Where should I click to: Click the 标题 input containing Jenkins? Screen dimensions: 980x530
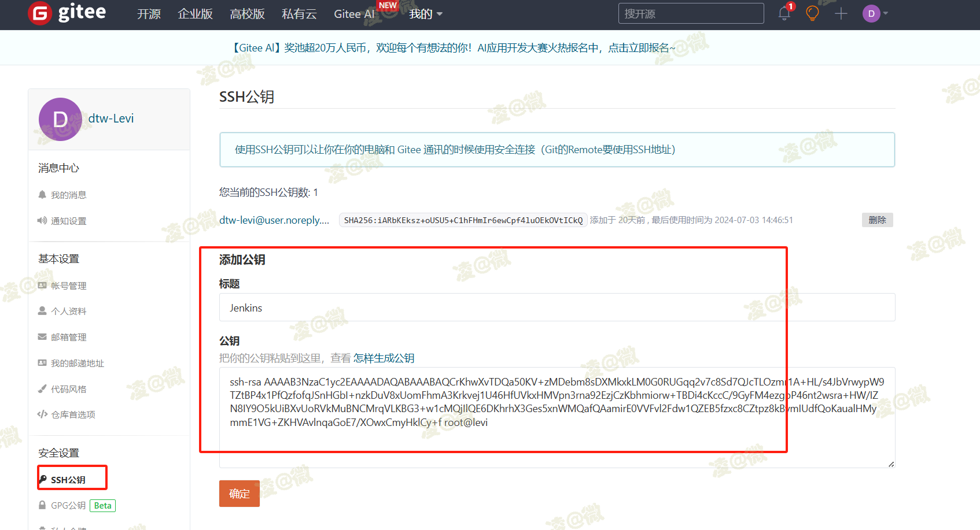pos(557,307)
